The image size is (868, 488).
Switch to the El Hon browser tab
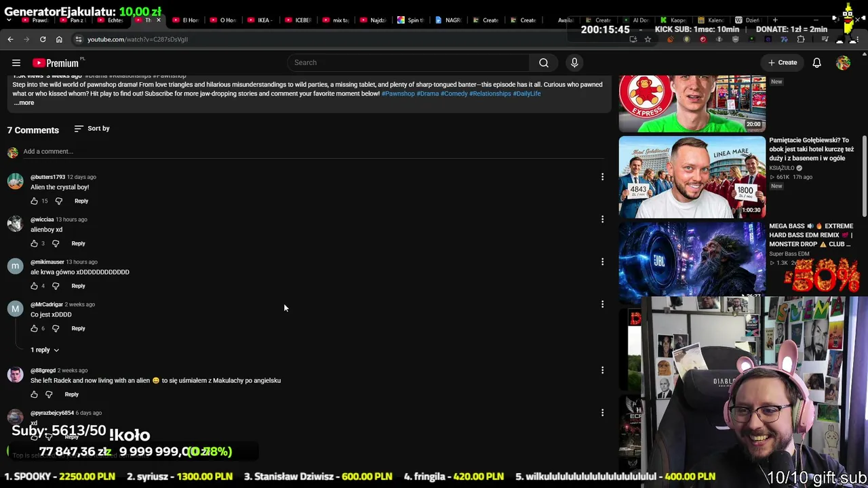(x=184, y=20)
